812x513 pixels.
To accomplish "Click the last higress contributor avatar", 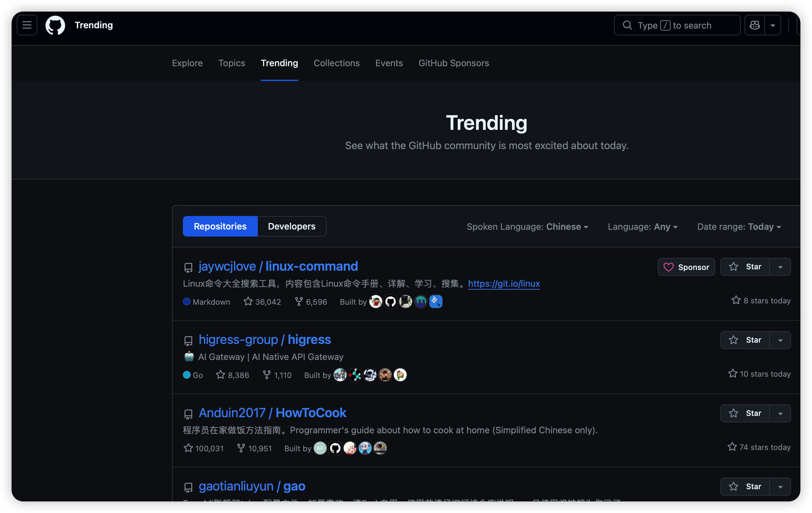I will (x=400, y=375).
